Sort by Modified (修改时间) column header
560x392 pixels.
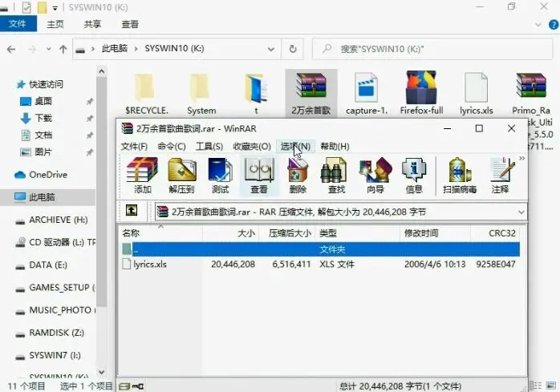436,233
